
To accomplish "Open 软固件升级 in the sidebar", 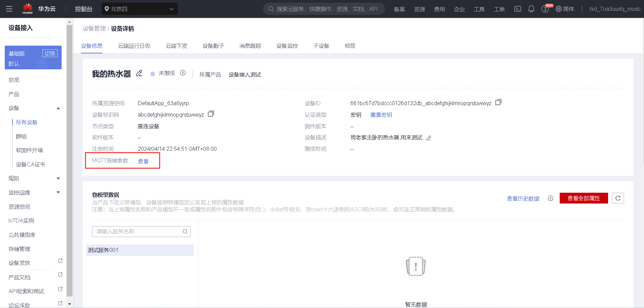I will coord(29,150).
